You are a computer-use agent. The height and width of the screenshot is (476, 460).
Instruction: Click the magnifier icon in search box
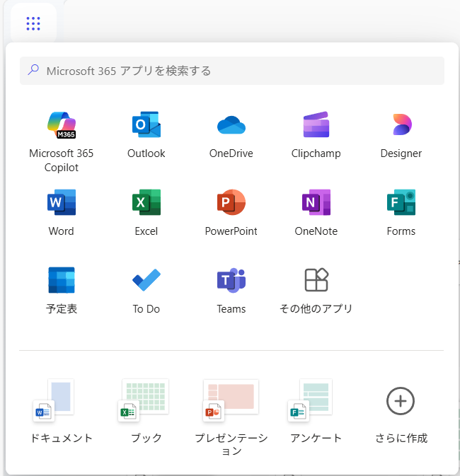click(33, 70)
